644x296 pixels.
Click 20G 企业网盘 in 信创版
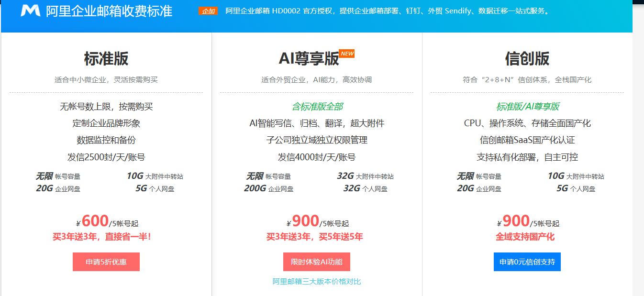pos(479,188)
